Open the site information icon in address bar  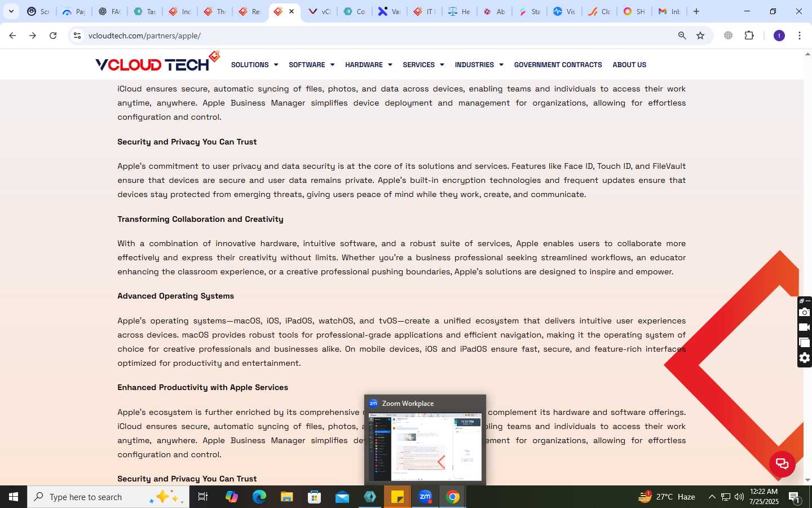(77, 36)
